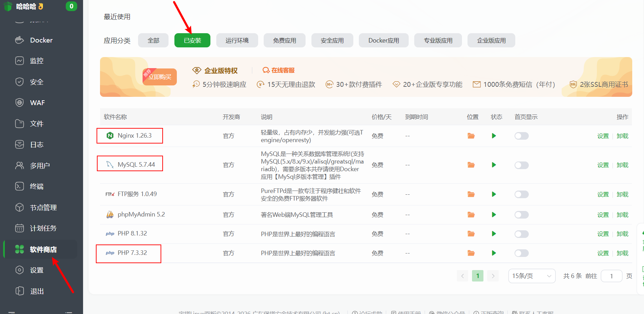Open folder location for Nginx 1.26.3
Viewport: 644px width, 314px height.
(471, 136)
